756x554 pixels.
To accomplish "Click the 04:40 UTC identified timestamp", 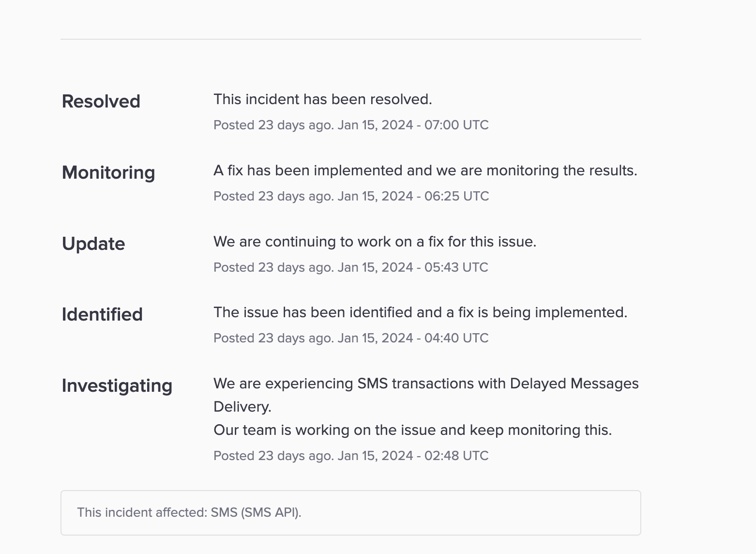I will coord(351,338).
